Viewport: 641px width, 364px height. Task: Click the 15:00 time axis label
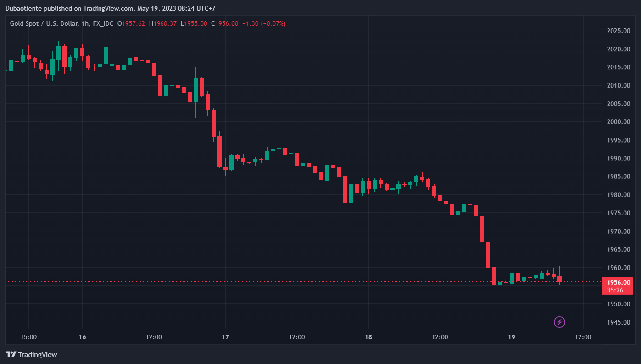click(x=28, y=337)
